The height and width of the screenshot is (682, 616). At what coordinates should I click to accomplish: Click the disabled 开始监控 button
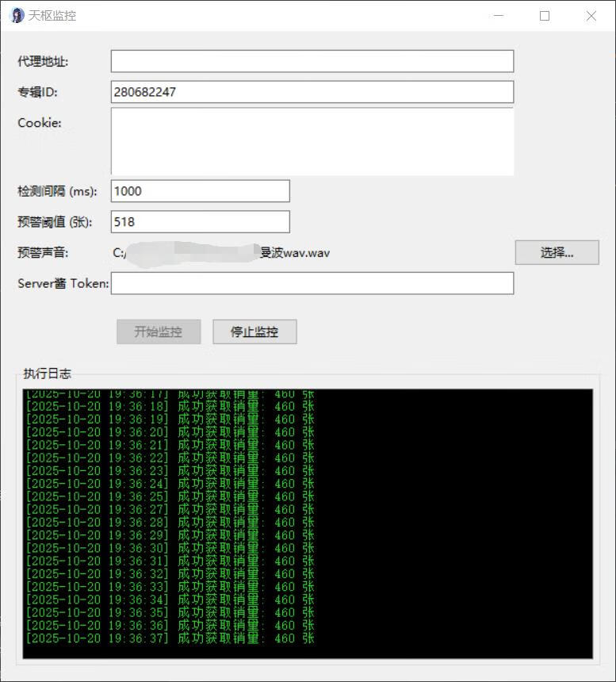point(159,331)
